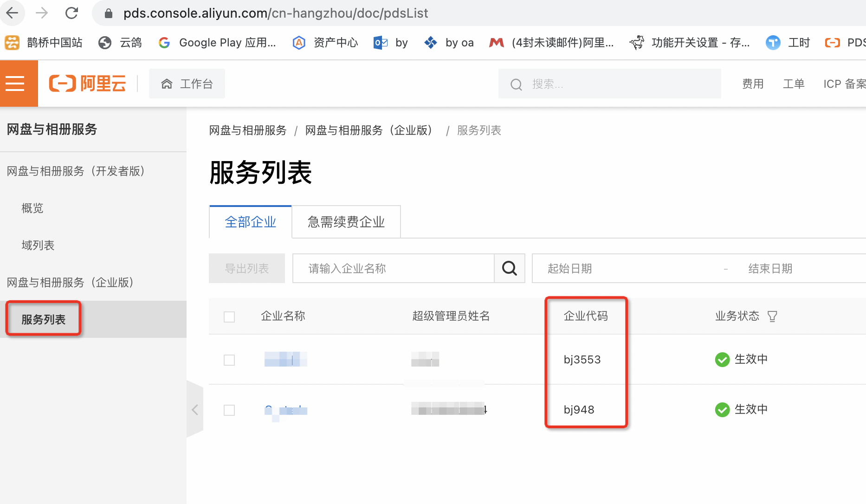The width and height of the screenshot is (866, 504).
Task: Click the 企业代码 column header
Action: tap(586, 316)
